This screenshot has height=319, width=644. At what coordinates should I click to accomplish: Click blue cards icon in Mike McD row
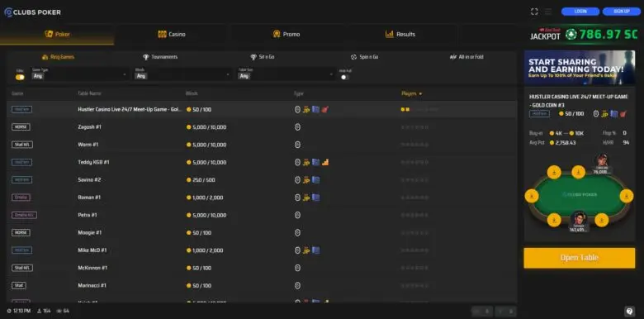coord(315,250)
